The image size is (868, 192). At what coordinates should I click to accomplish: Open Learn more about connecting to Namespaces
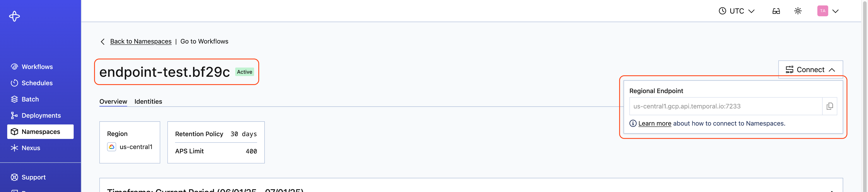pos(655,123)
